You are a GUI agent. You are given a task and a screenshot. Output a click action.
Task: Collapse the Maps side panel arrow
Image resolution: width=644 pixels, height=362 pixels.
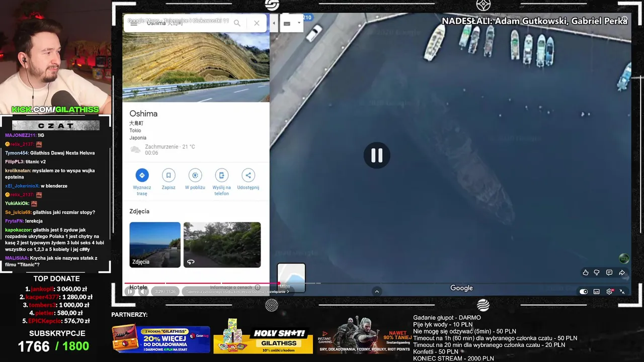click(274, 23)
